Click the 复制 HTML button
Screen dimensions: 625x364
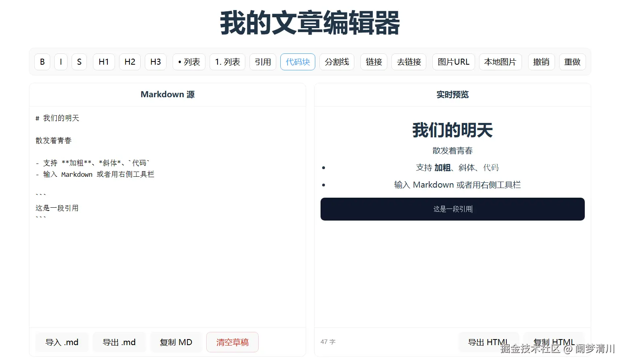554,342
